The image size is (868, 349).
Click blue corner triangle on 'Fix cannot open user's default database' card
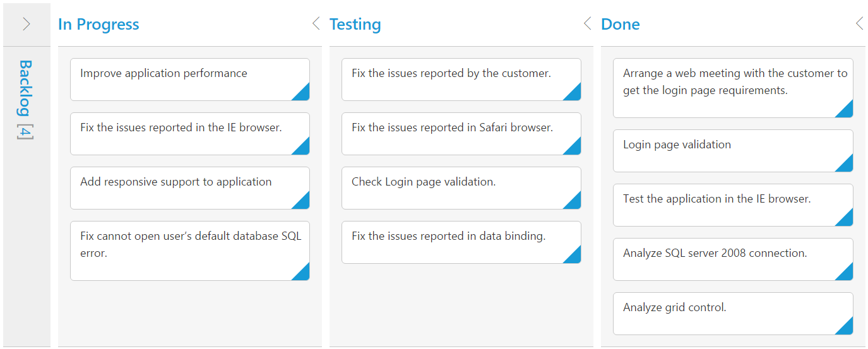tap(303, 274)
